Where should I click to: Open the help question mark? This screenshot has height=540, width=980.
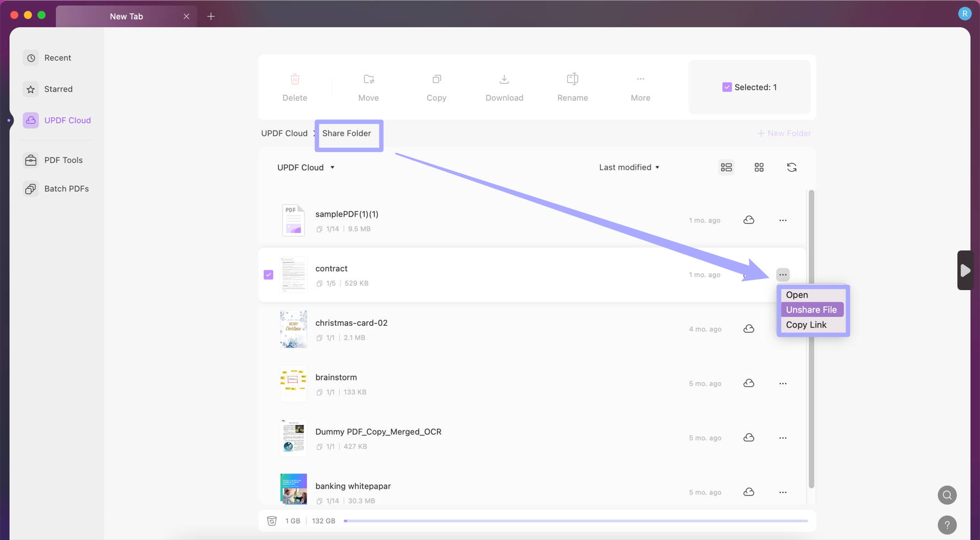point(947,525)
